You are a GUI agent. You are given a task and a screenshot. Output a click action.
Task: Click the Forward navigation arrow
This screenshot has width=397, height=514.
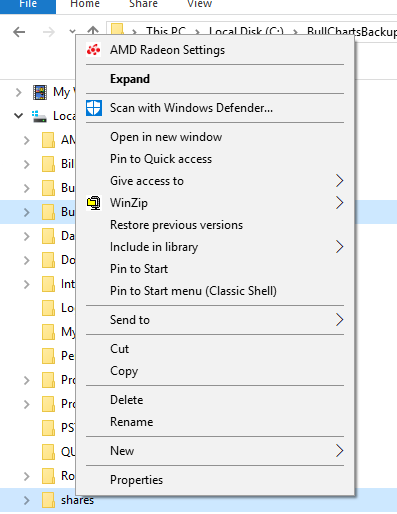click(49, 32)
